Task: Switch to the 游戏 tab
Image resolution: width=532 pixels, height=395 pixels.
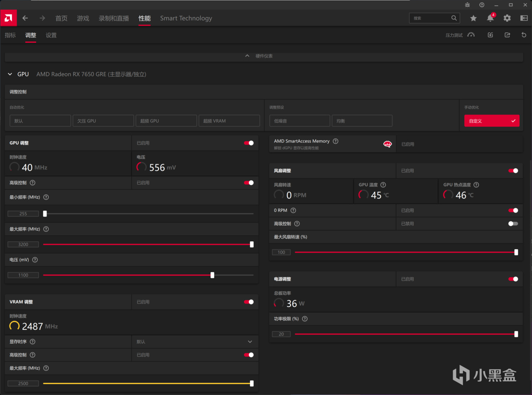Action: pyautogui.click(x=83, y=18)
